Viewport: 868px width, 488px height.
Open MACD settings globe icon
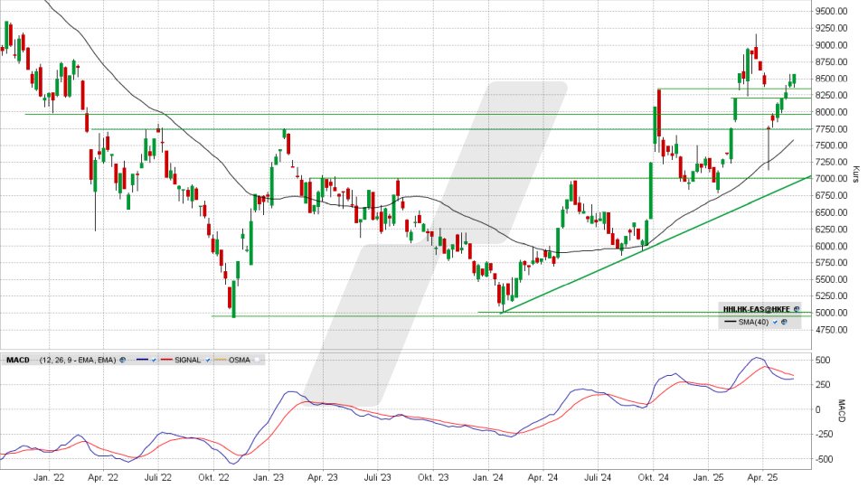[x=122, y=360]
